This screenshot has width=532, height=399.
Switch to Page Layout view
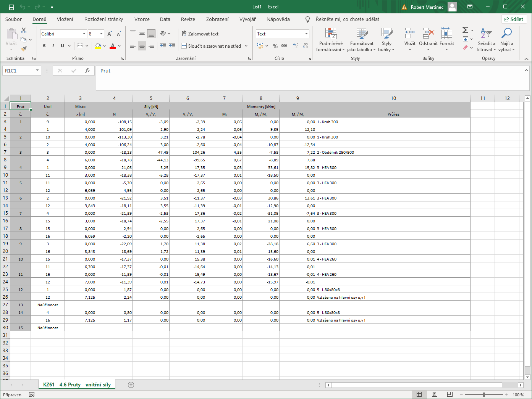pos(435,394)
